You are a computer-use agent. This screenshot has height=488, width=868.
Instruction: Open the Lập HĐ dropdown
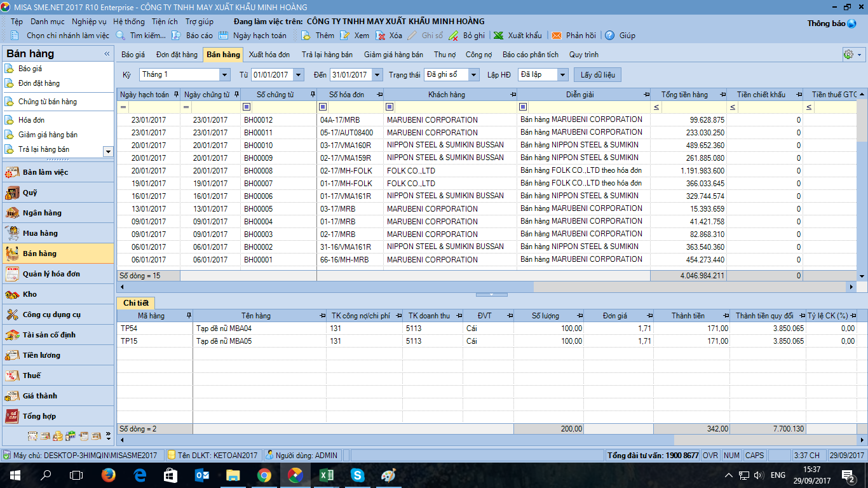point(562,75)
